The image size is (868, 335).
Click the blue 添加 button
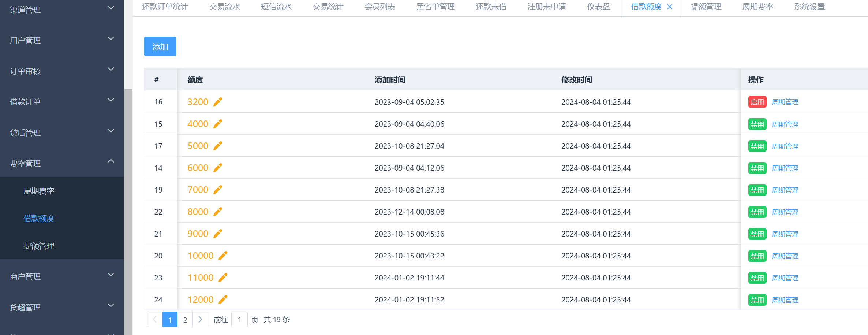[x=160, y=46]
